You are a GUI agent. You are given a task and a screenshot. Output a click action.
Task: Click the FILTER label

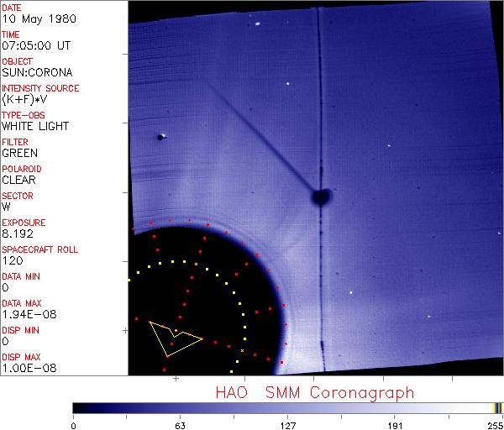tap(15, 142)
